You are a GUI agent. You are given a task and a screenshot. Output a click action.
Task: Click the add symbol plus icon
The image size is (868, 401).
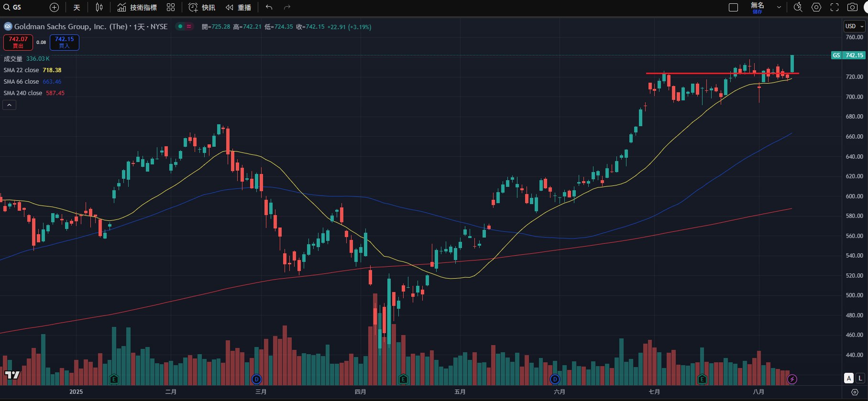[55, 7]
